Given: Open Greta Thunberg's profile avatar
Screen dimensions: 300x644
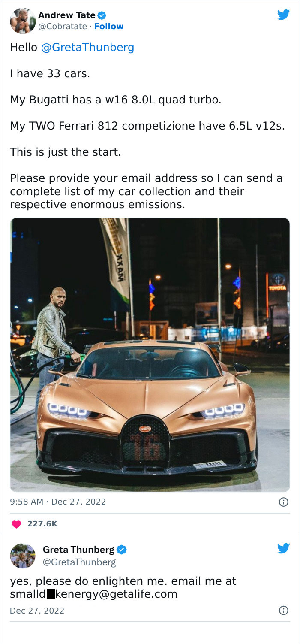Looking at the screenshot, I should click(23, 556).
